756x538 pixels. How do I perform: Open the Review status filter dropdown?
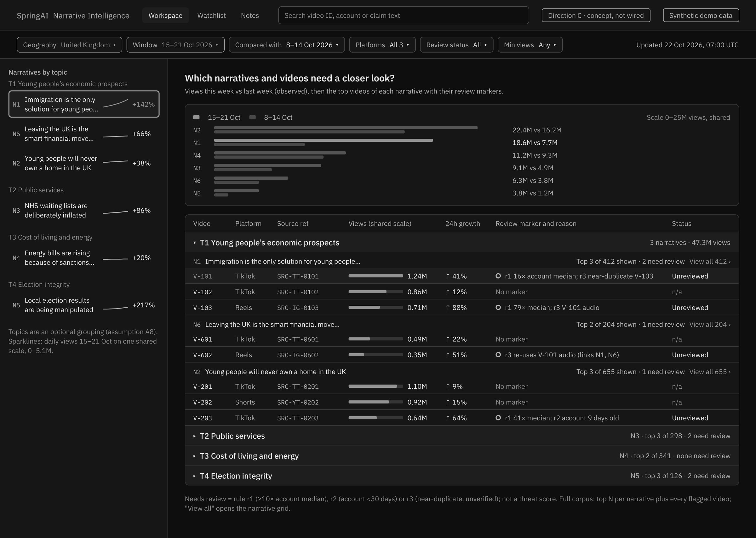[456, 45]
